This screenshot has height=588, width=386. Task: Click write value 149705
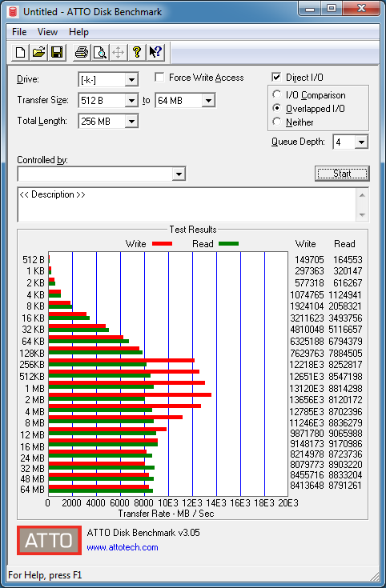coord(309,260)
